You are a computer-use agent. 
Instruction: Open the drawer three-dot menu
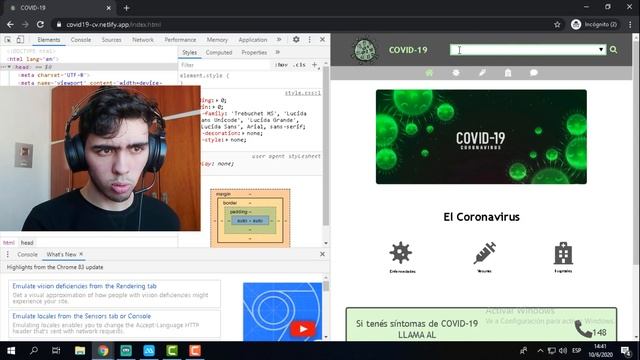7,254
